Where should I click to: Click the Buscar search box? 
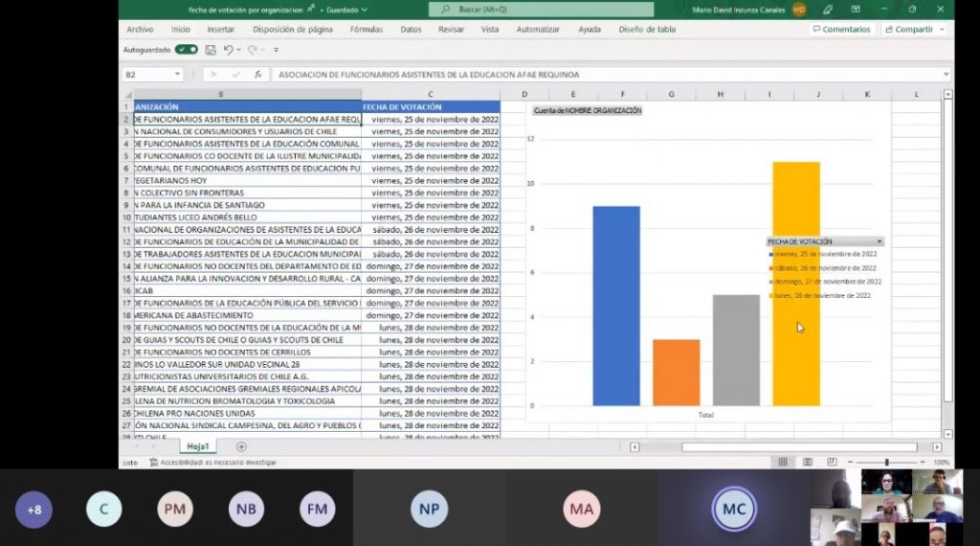(x=541, y=10)
